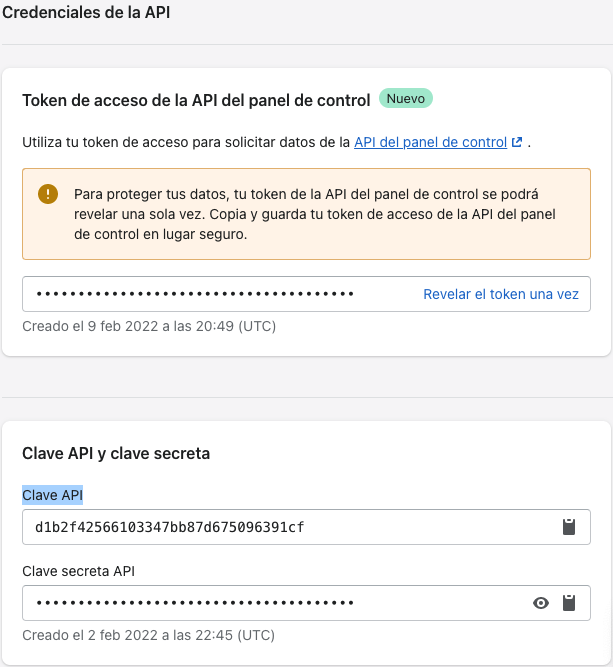The height and width of the screenshot is (667, 613).
Task: Click the masked access token field
Action: (200, 295)
